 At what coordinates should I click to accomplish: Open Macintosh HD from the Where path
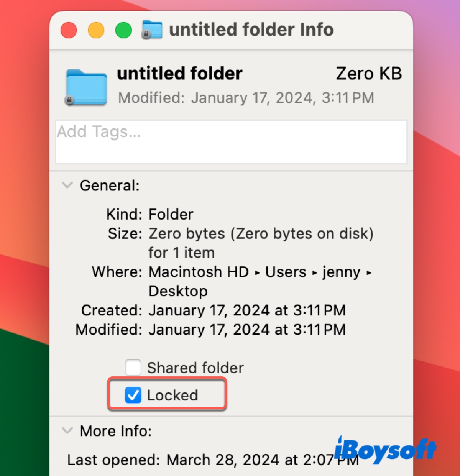[x=199, y=272]
